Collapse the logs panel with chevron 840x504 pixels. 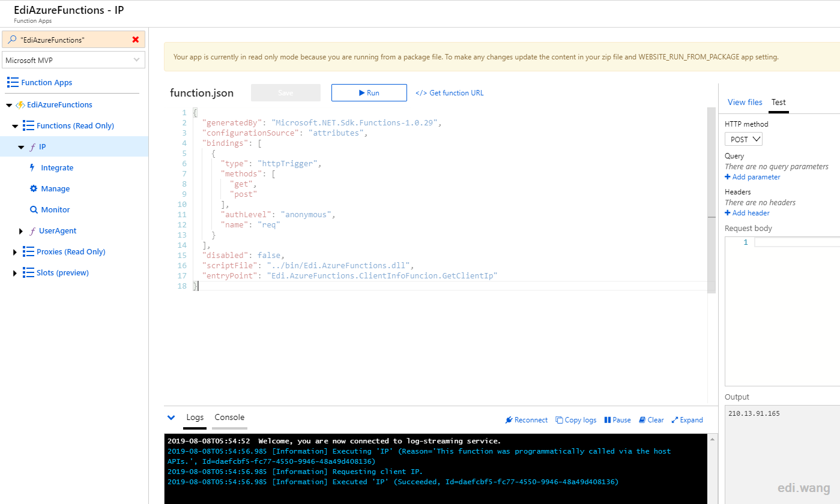tap(171, 418)
